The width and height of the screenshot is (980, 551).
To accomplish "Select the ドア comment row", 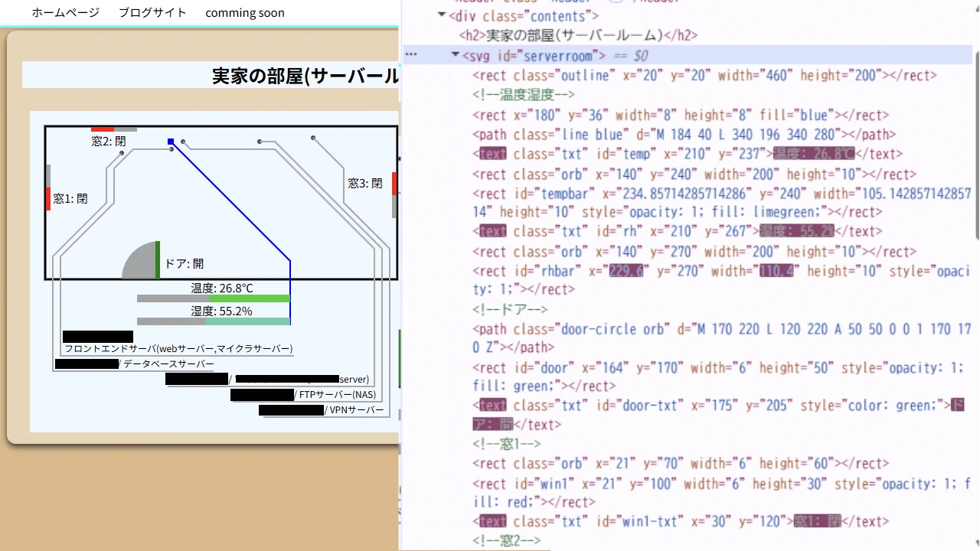I will tap(510, 309).
